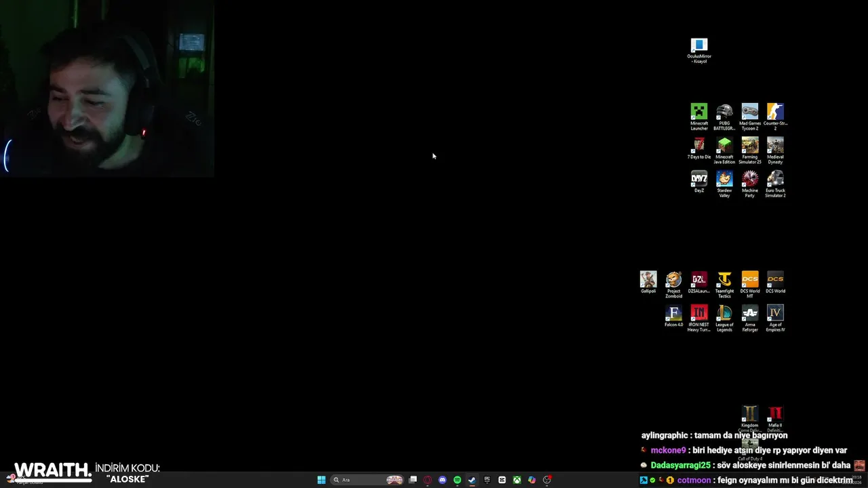Click the dark DCS World icon
The width and height of the screenshot is (868, 488).
point(775,283)
